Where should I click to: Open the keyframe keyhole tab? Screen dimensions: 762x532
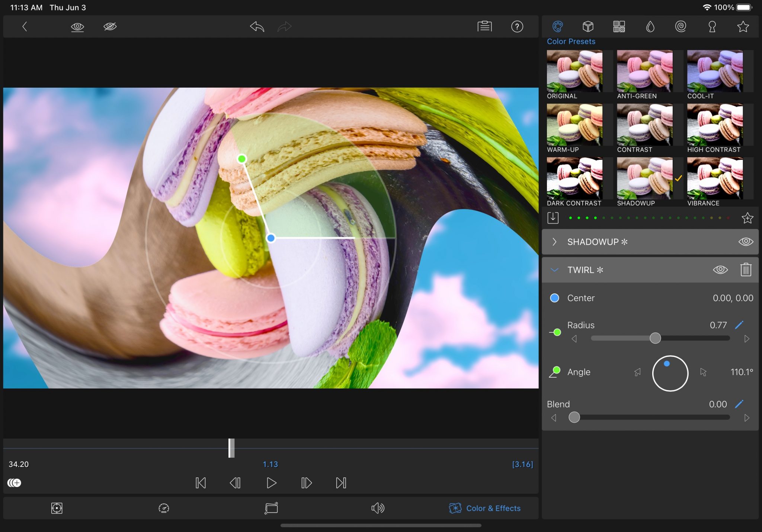(x=712, y=26)
